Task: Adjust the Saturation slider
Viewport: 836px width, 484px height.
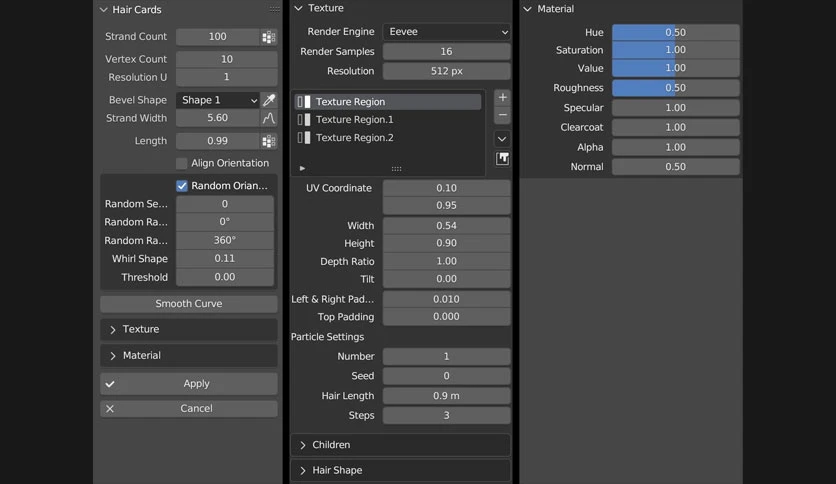Action: tap(676, 50)
